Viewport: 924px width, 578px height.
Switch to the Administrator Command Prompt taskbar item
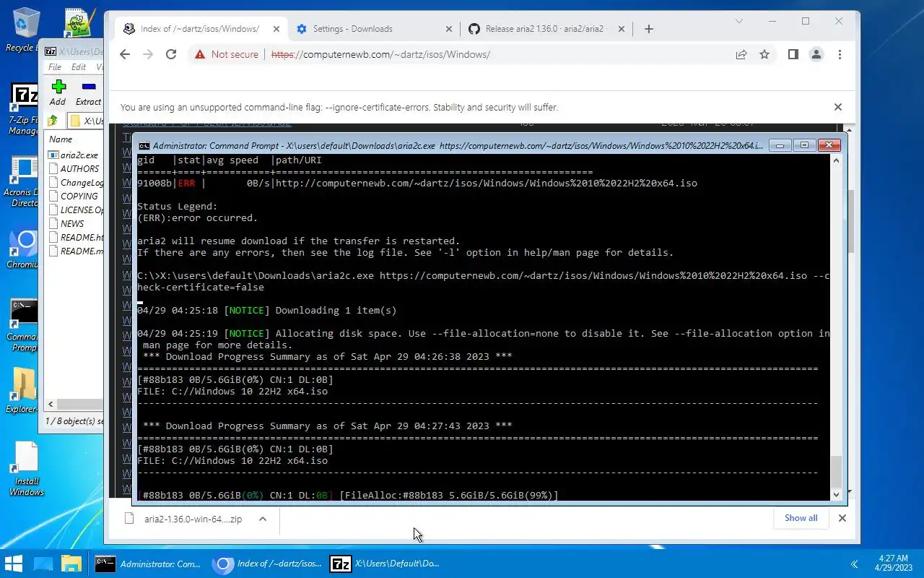(149, 564)
